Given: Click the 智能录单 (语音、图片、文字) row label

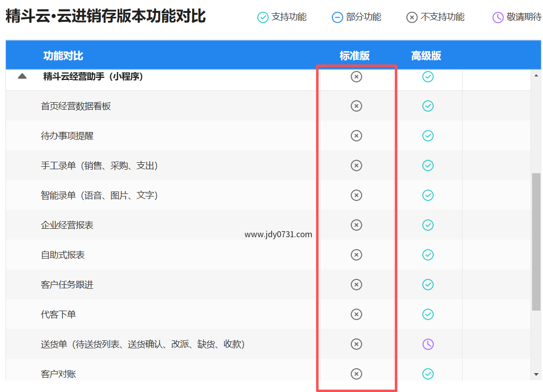Looking at the screenshot, I should [x=99, y=196].
